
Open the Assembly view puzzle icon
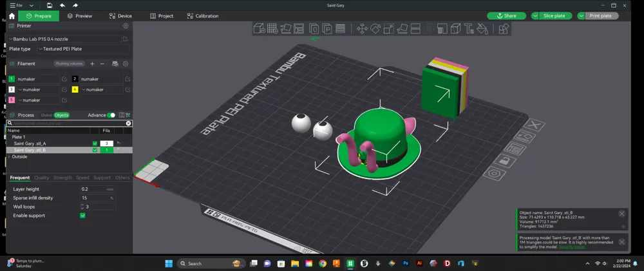[504, 29]
